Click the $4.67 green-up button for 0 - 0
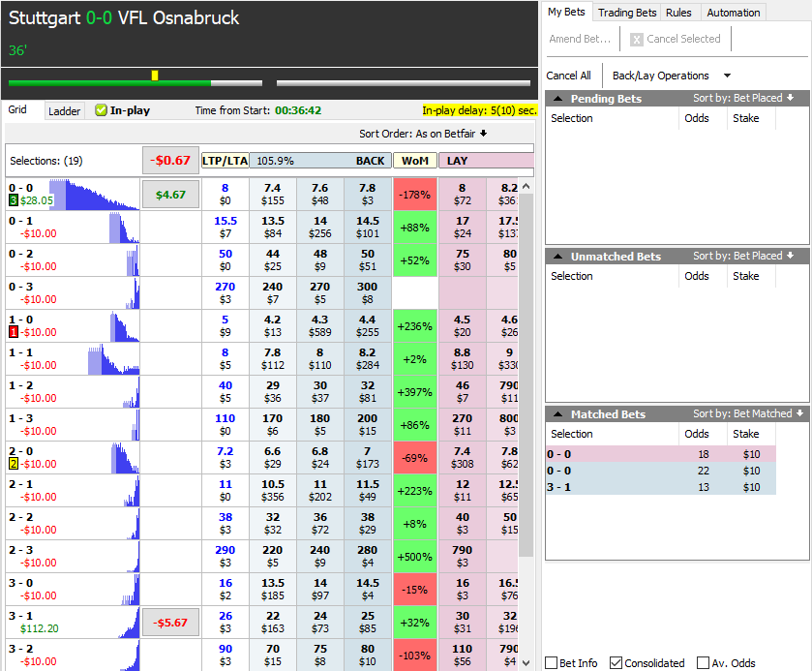 [170, 195]
